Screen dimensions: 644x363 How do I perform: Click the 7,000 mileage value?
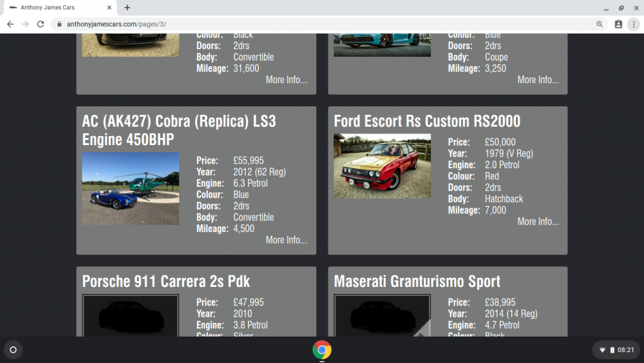pyautogui.click(x=495, y=210)
